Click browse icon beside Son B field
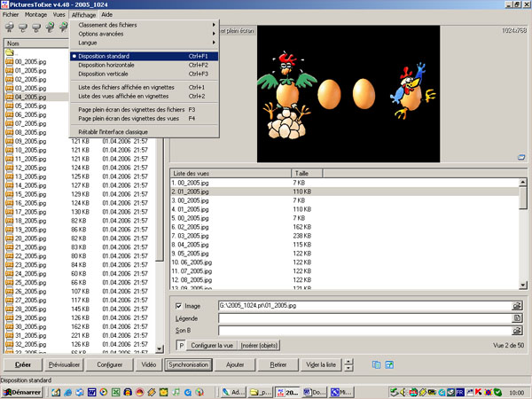532x399 pixels. tap(517, 330)
